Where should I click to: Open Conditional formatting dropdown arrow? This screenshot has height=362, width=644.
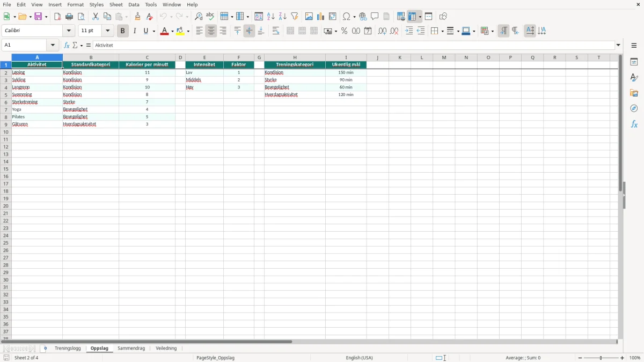(492, 32)
